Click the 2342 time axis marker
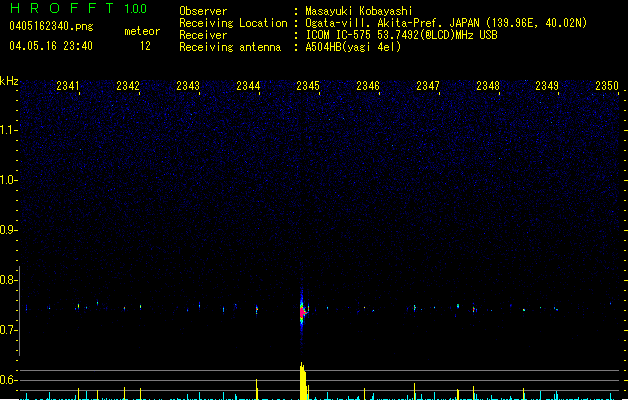Image resolution: width=629 pixels, height=400 pixels. click(x=128, y=86)
